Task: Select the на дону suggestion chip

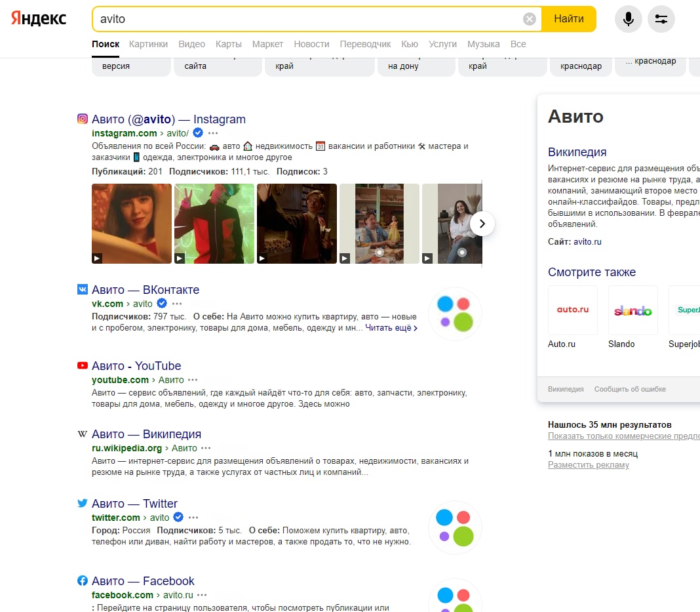Action: [416, 66]
